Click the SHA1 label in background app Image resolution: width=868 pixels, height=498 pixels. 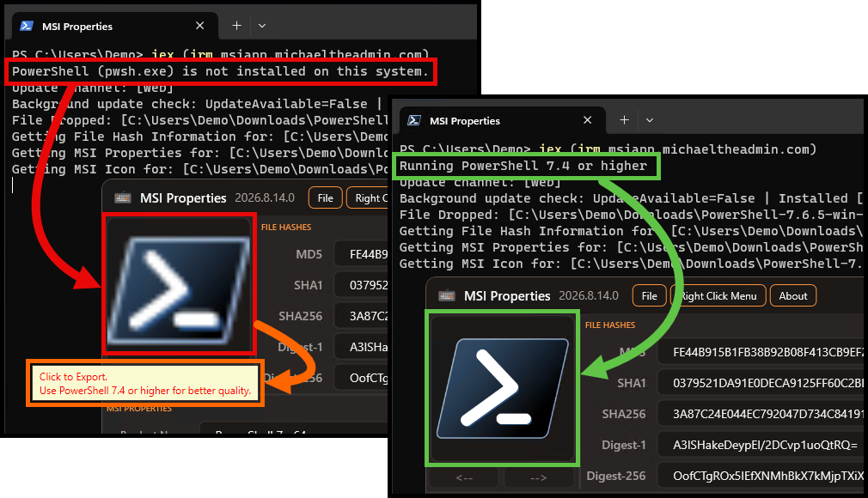coord(308,285)
